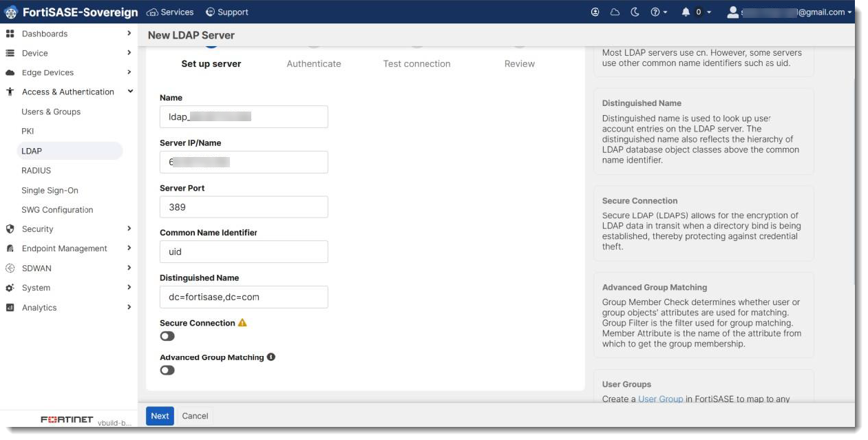Click the Secure Connection warning triangle icon
Screen dimensions: 868x440
click(242, 322)
